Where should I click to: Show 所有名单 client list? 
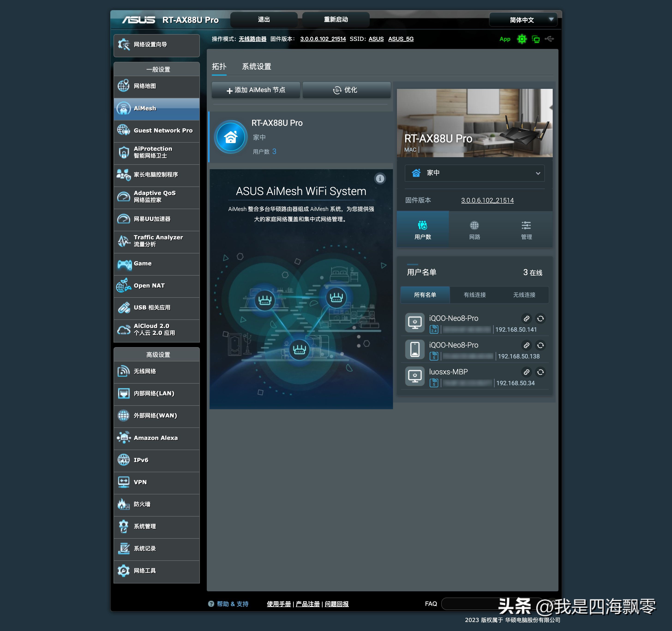click(425, 295)
